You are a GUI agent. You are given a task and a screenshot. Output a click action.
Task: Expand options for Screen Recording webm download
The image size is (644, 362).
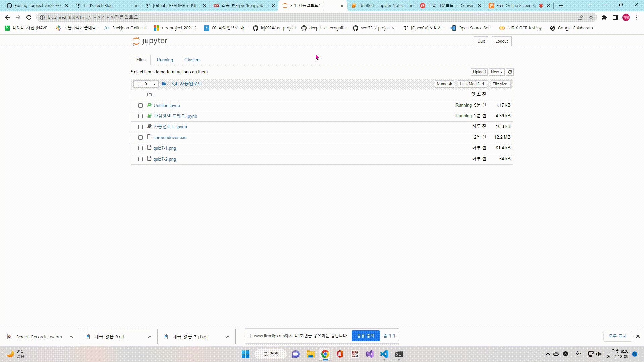coord(71,337)
